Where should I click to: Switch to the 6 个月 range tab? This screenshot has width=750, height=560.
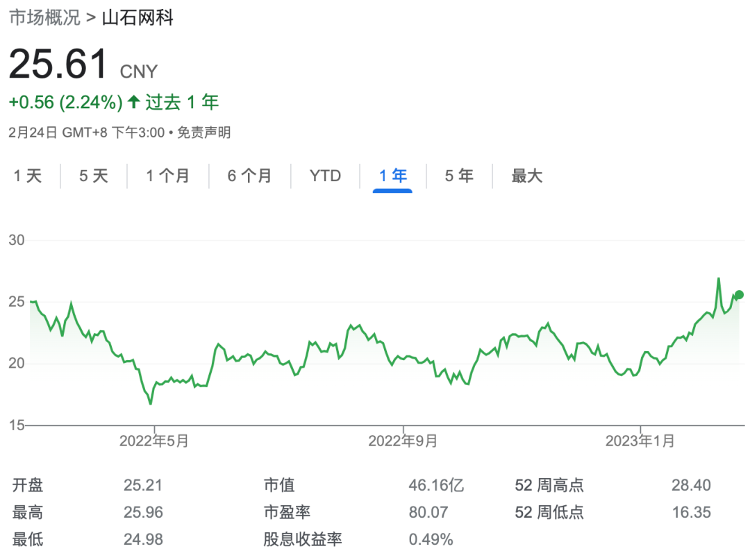250,176
